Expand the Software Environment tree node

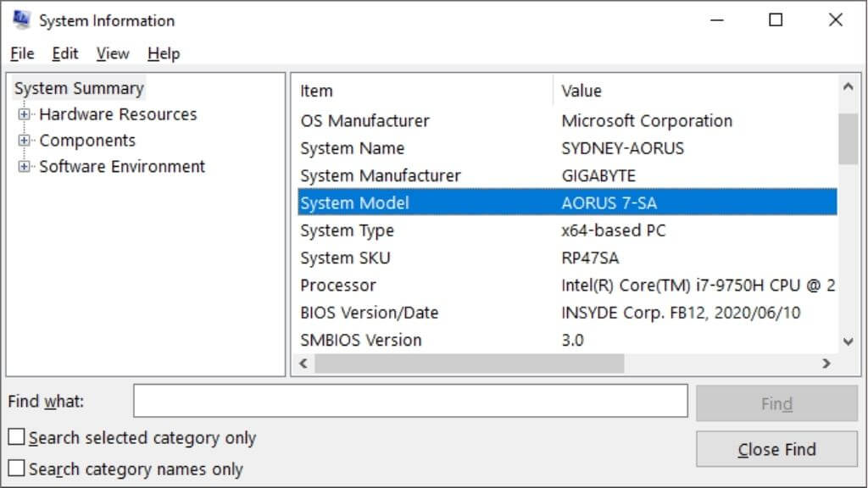click(x=24, y=167)
